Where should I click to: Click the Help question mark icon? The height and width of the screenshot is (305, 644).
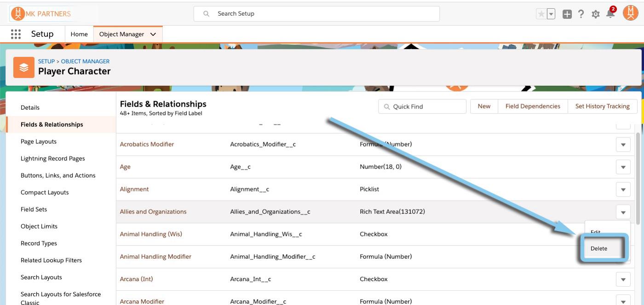581,14
